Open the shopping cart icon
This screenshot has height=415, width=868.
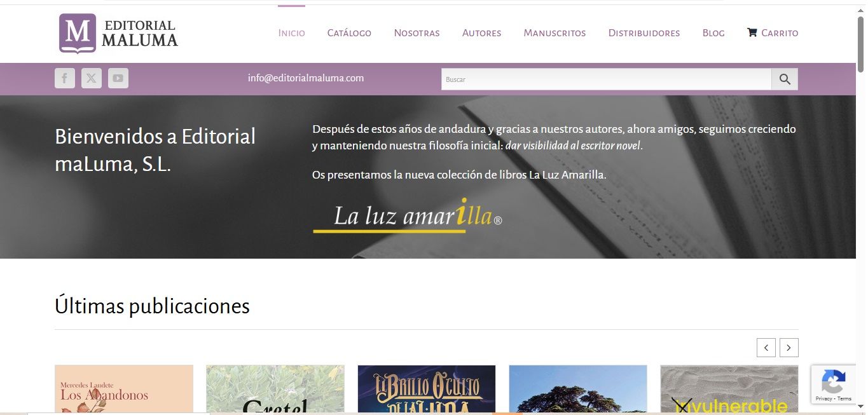coord(752,32)
